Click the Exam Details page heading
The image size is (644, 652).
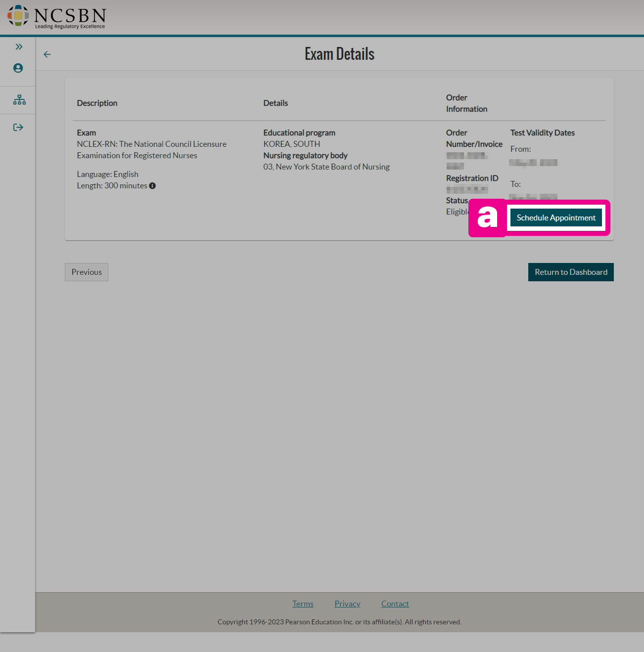[x=339, y=54]
